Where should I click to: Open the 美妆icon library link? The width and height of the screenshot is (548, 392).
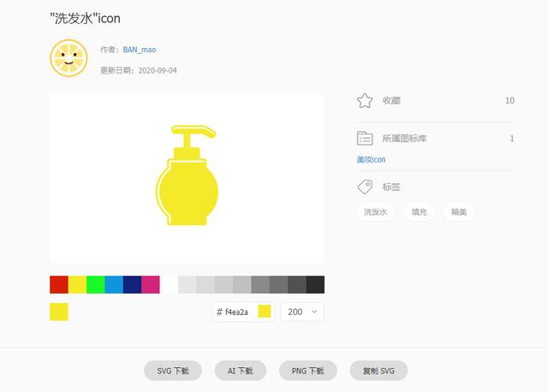[371, 160]
